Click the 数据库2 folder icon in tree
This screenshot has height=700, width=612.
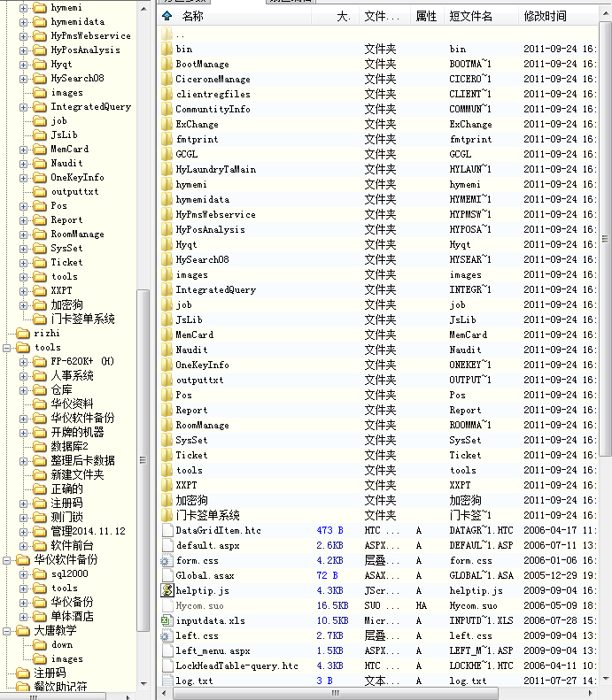pos(40,446)
